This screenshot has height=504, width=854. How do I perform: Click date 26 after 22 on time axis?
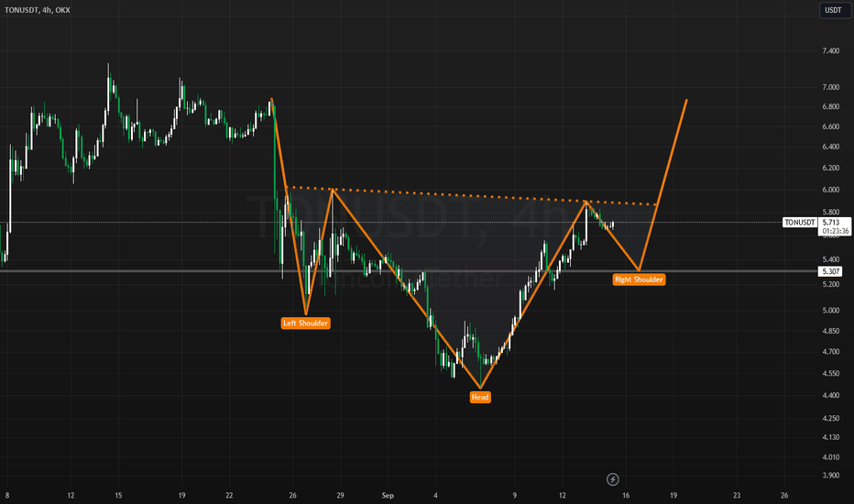[293, 495]
